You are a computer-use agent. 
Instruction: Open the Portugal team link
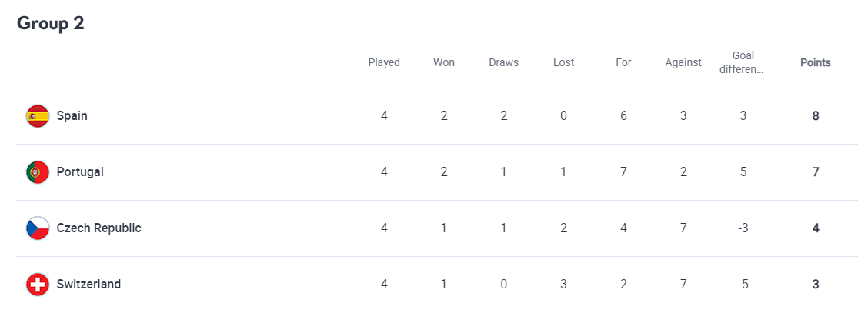click(80, 172)
